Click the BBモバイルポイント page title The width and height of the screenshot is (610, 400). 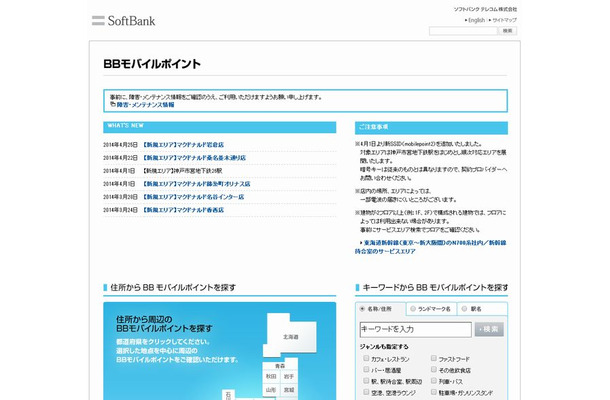tap(152, 64)
